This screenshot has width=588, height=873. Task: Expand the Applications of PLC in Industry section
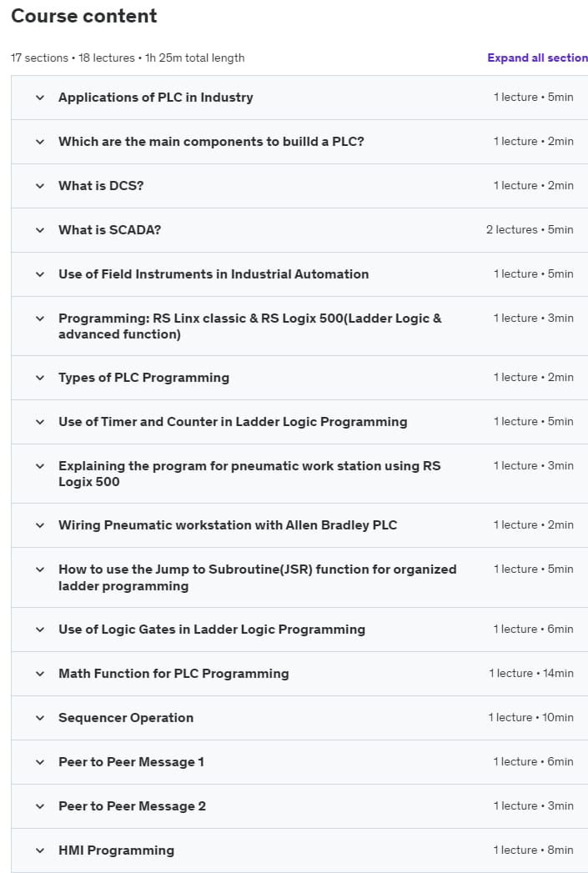[155, 98]
